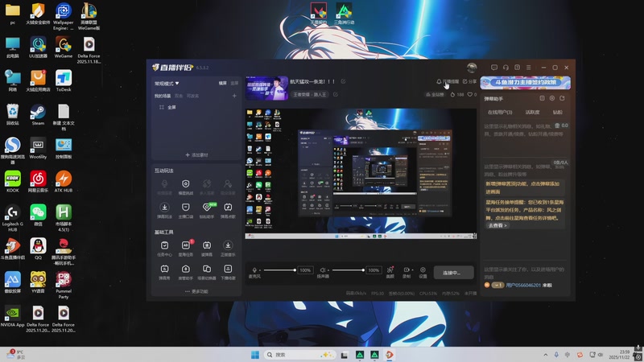This screenshot has height=362, width=644.
Task: Open the 读弹幕 danmaku reader tool
Action: (x=207, y=249)
